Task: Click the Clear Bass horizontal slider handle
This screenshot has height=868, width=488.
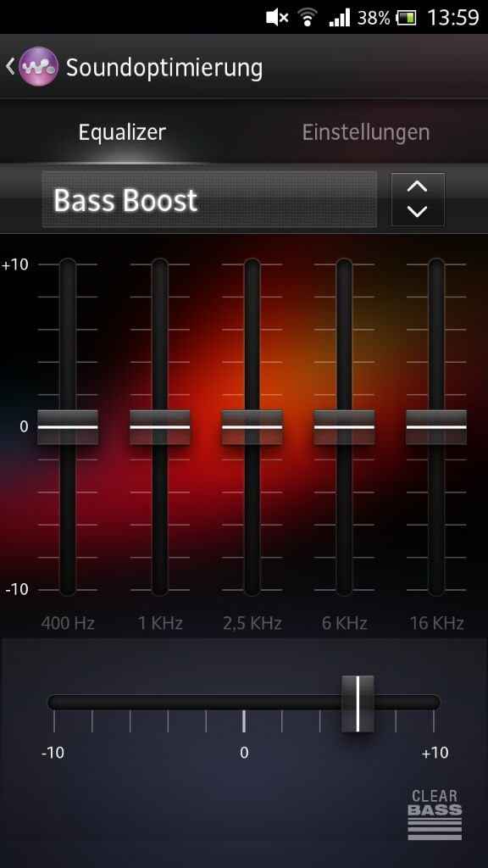Action: click(358, 703)
